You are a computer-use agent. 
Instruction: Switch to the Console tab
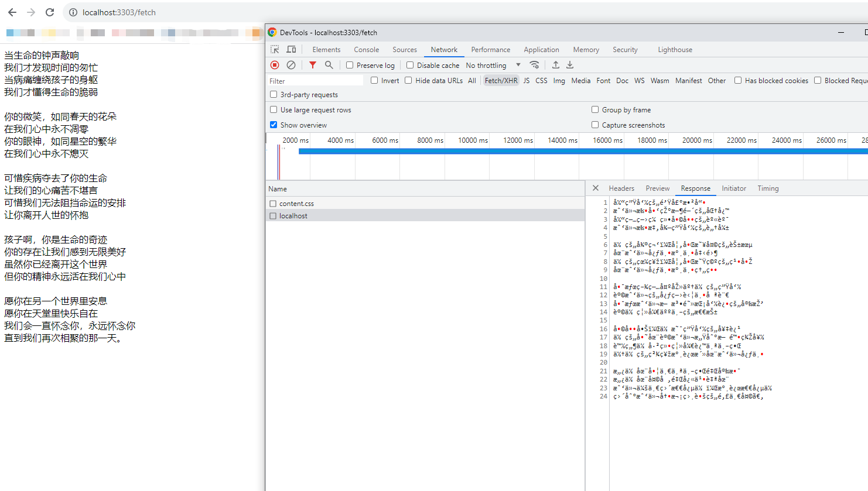tap(366, 50)
